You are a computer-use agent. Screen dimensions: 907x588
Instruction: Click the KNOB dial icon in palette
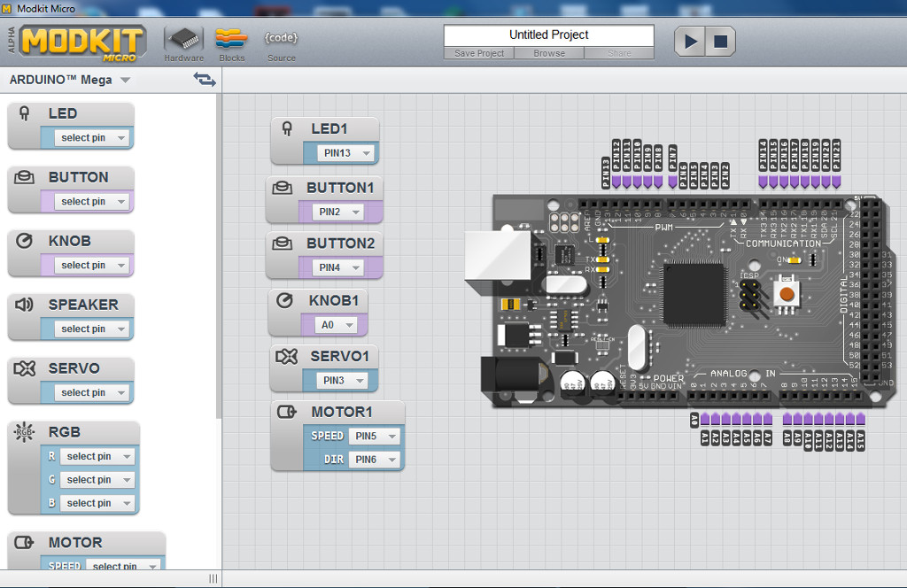pos(24,241)
